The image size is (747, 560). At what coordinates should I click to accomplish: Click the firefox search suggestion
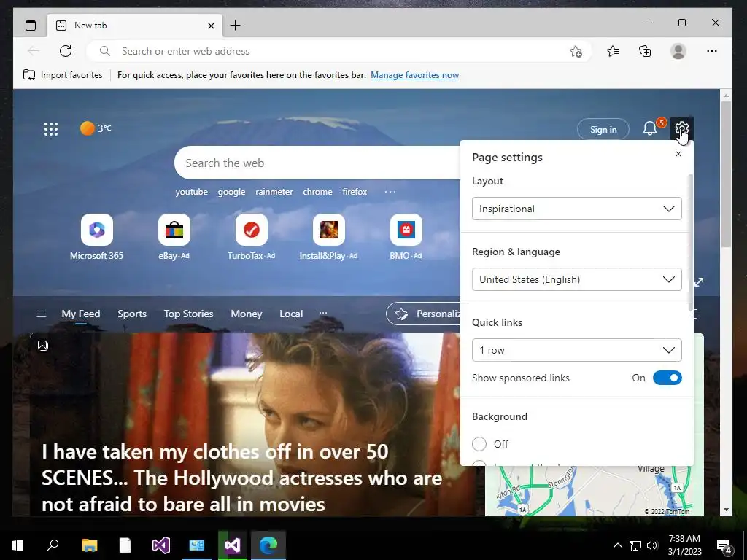click(355, 192)
